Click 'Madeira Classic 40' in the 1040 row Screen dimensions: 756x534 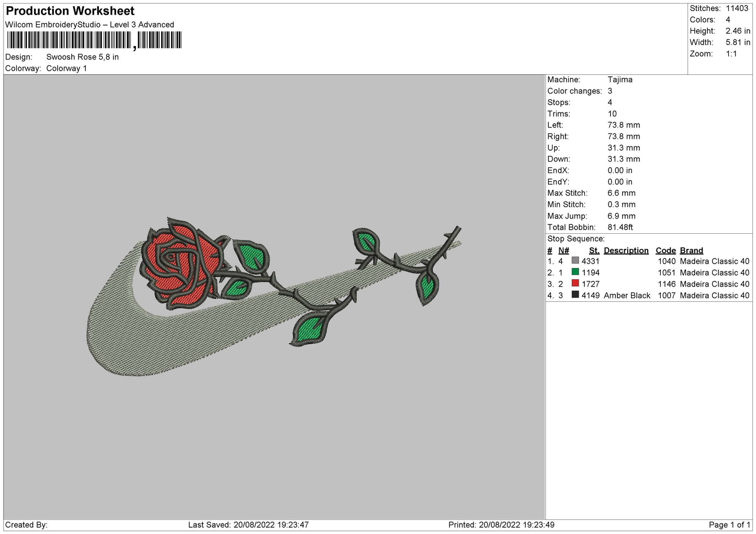[x=715, y=261]
